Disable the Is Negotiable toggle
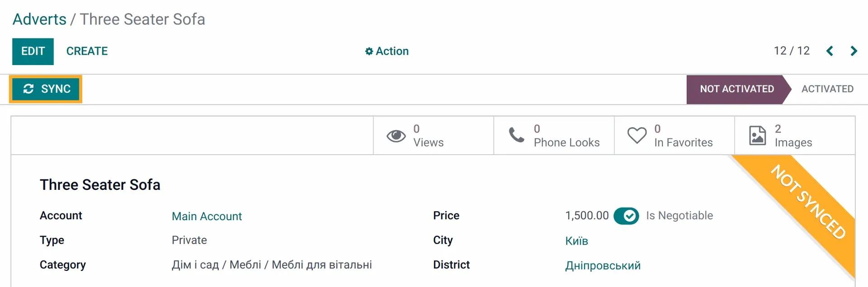868x287 pixels. [x=626, y=216]
